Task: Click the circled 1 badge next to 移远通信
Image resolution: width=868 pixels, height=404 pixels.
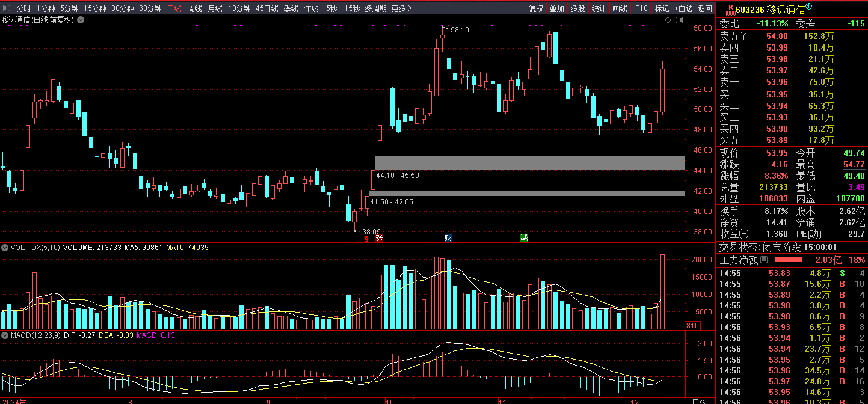Action: [x=809, y=7]
